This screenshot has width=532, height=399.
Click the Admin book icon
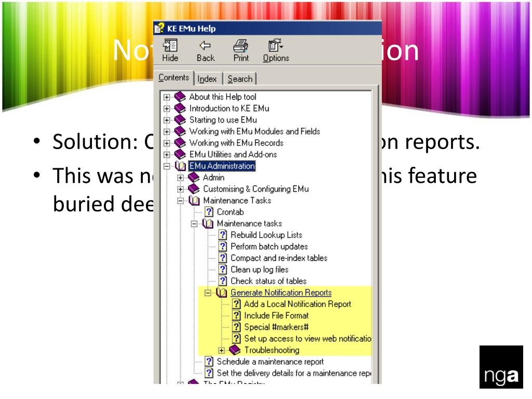[x=194, y=177]
